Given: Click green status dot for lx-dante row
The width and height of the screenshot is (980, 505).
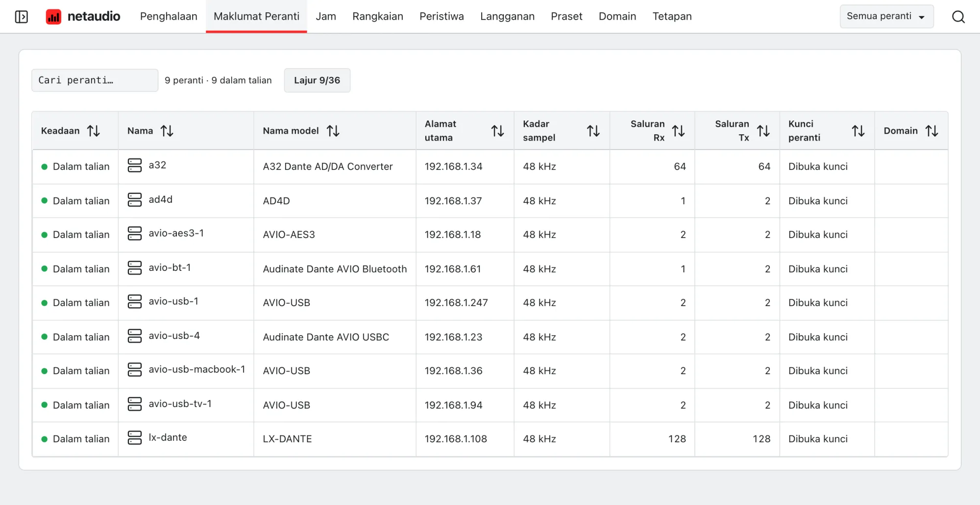Looking at the screenshot, I should (45, 439).
